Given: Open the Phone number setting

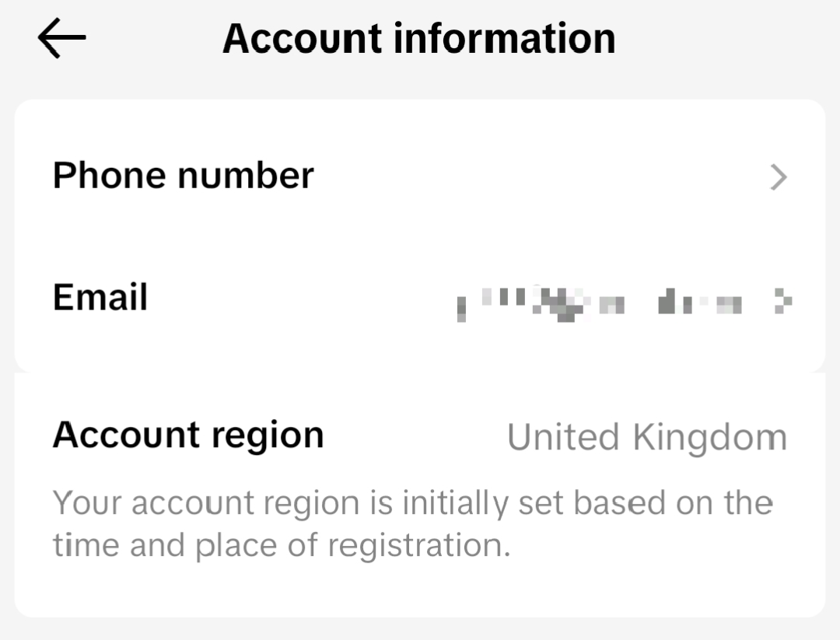Looking at the screenshot, I should (x=420, y=177).
